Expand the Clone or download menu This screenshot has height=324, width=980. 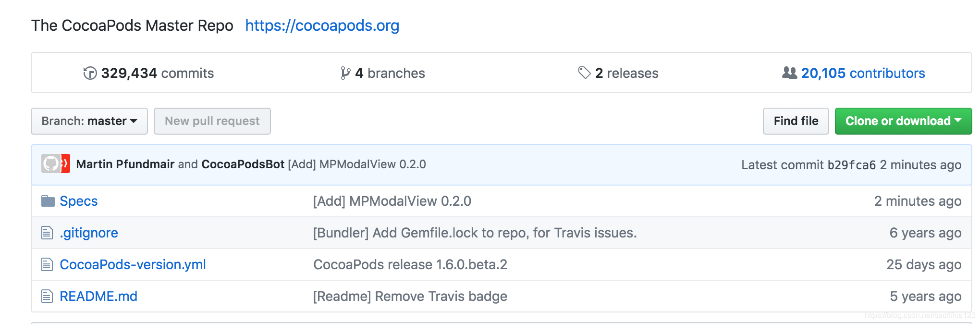(903, 121)
